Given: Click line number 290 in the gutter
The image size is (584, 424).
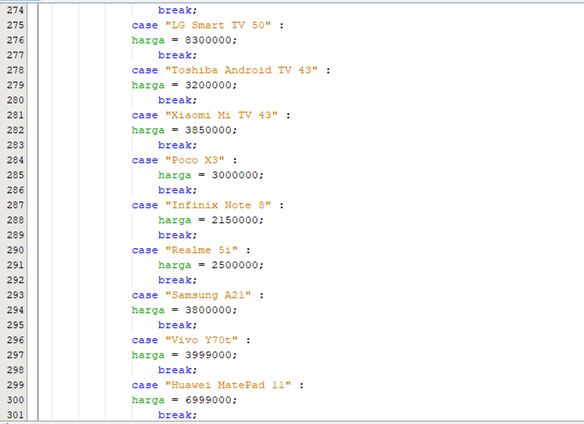Looking at the screenshot, I should (15, 250).
